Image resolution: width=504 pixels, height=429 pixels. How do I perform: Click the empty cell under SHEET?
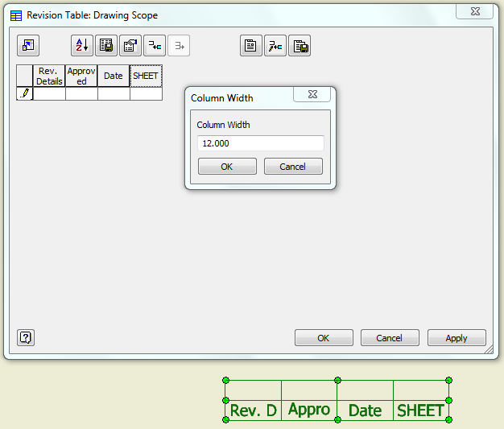coord(146,94)
